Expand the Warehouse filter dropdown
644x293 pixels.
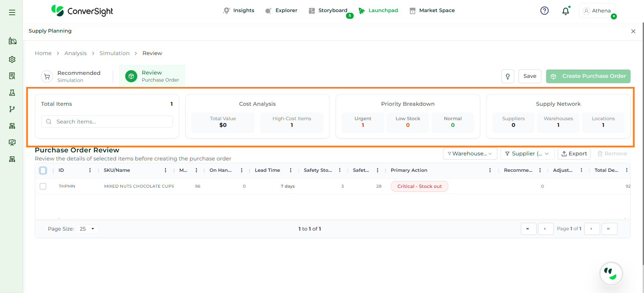[x=469, y=154]
